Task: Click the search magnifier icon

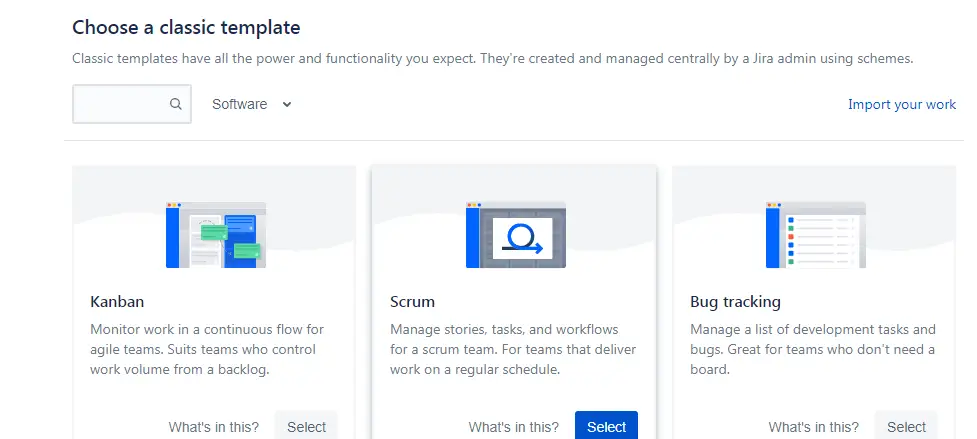Action: click(x=176, y=104)
